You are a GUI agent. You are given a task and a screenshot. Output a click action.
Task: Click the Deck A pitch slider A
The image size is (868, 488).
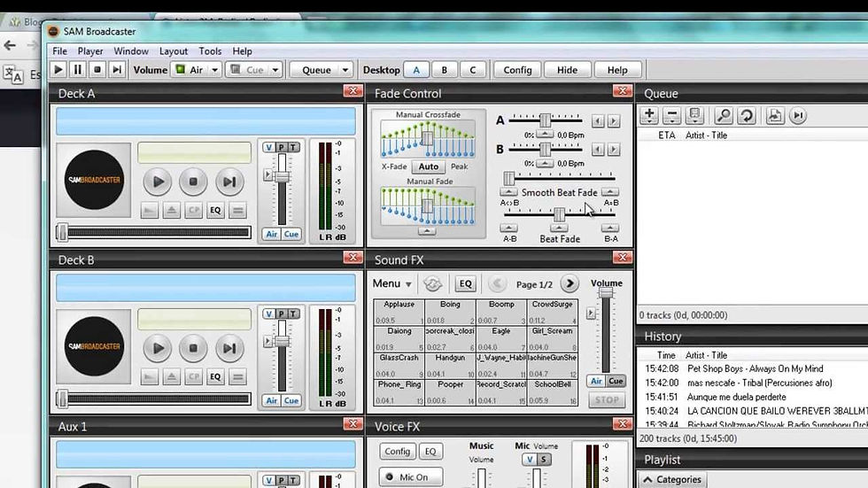pos(546,120)
